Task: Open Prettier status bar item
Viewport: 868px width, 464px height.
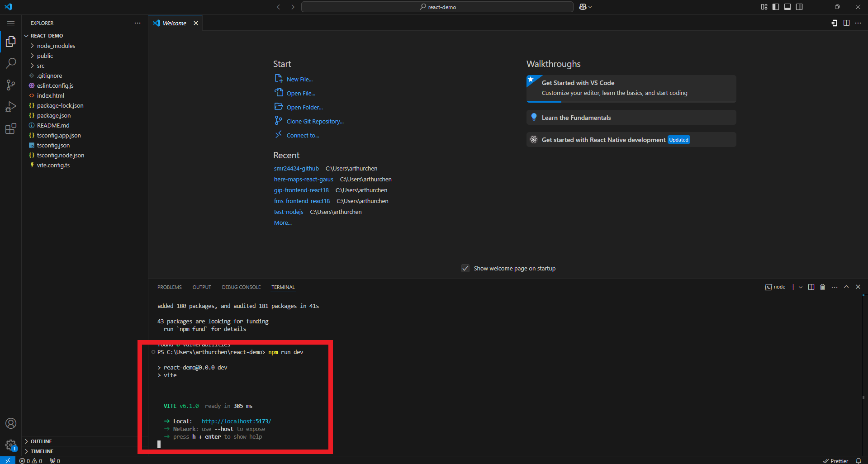Action: click(835, 461)
